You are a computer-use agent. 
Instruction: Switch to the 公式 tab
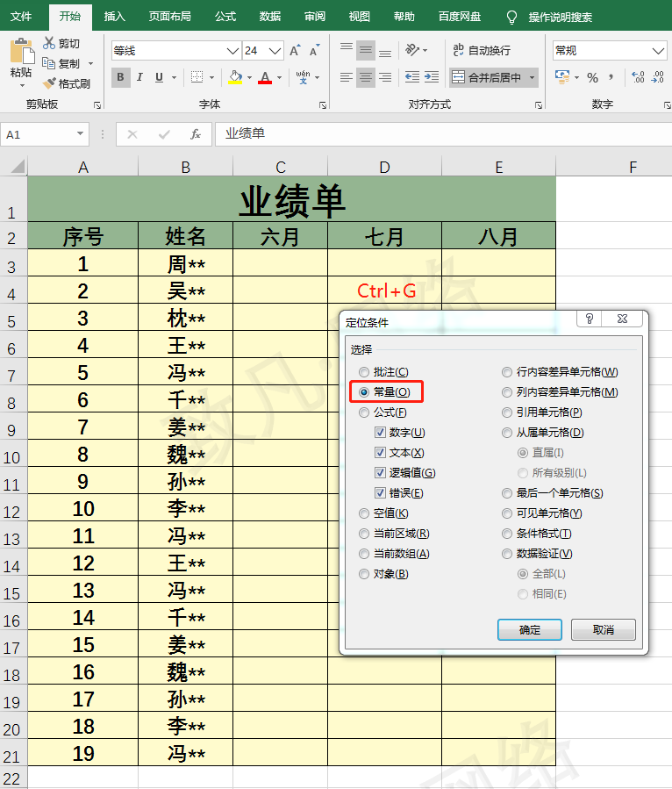[225, 16]
